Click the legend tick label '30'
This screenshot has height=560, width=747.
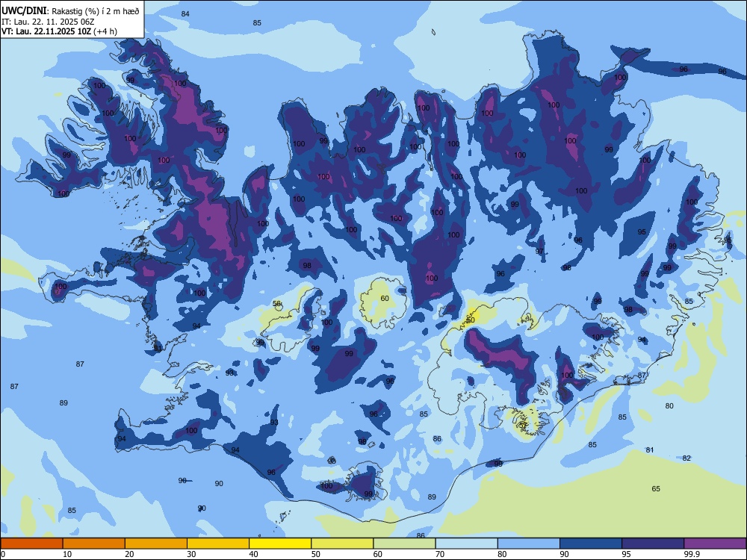pos(191,554)
